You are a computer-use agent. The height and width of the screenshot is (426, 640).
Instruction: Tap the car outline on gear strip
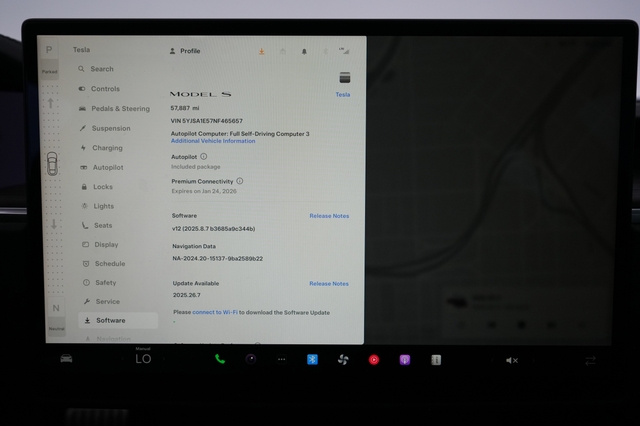coord(52,164)
